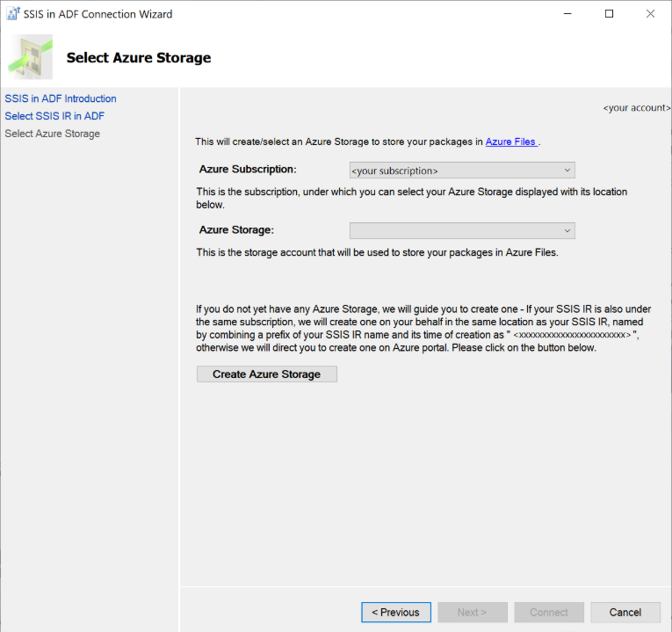Maximize the wizard window
This screenshot has height=632, width=672.
click(609, 14)
